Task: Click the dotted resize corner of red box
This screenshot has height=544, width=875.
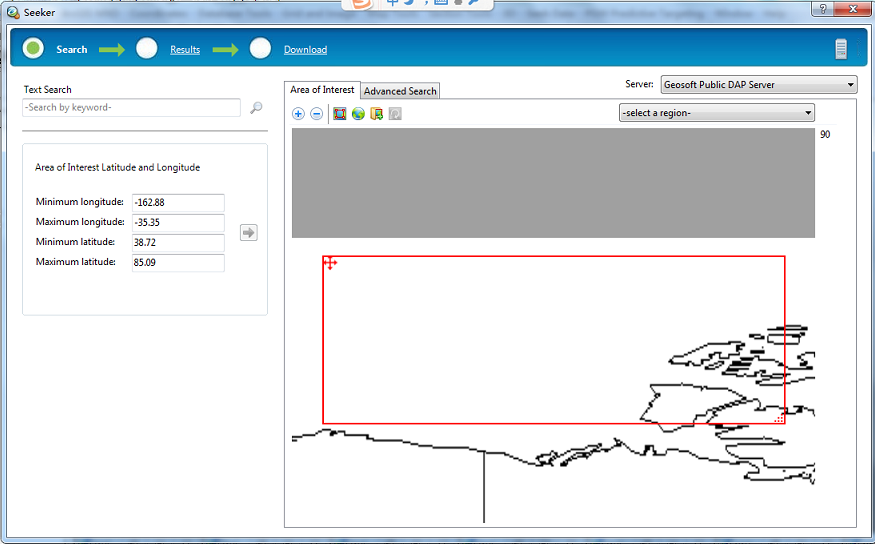Action: click(780, 418)
